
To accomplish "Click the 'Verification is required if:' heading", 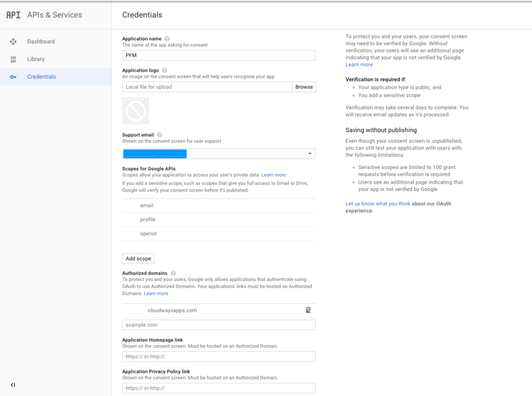I will click(376, 79).
